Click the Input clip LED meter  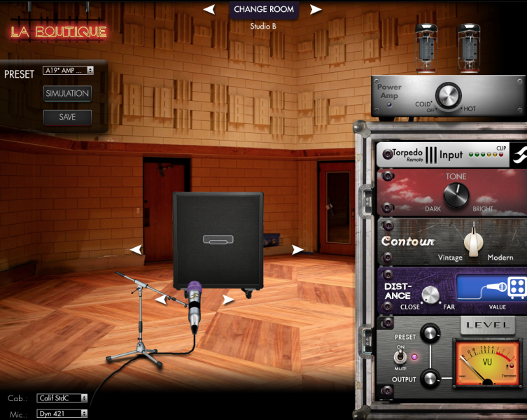486,155
